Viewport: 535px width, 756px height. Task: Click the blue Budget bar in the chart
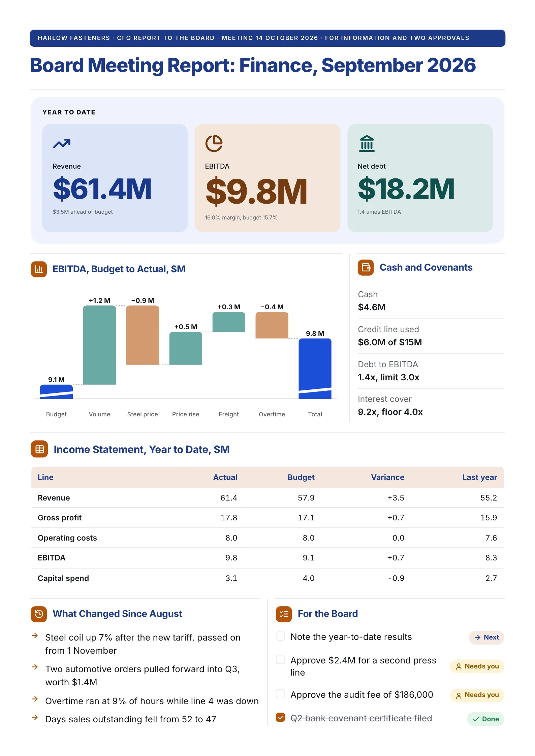point(56,391)
